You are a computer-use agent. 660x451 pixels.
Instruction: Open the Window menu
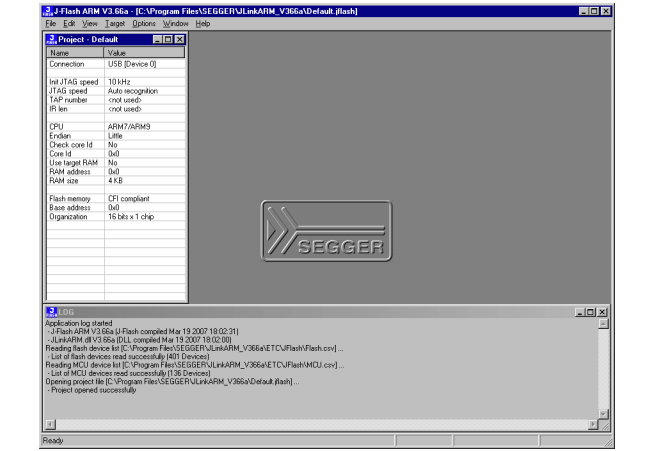click(x=176, y=24)
